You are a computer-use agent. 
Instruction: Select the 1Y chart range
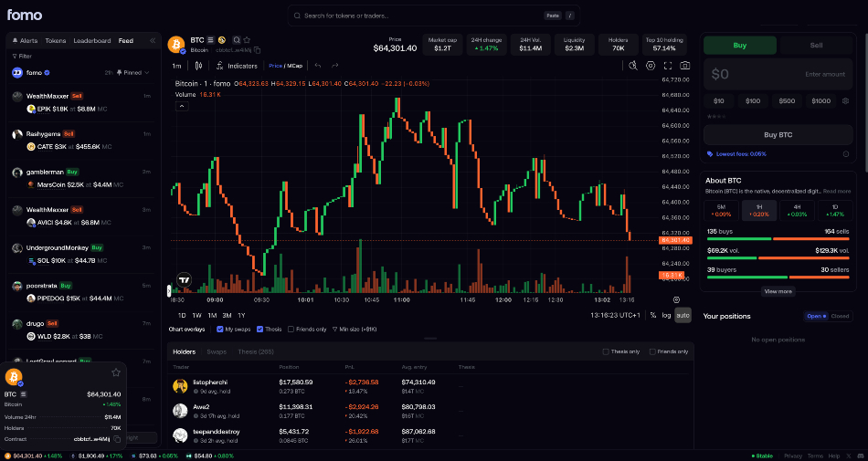click(241, 315)
